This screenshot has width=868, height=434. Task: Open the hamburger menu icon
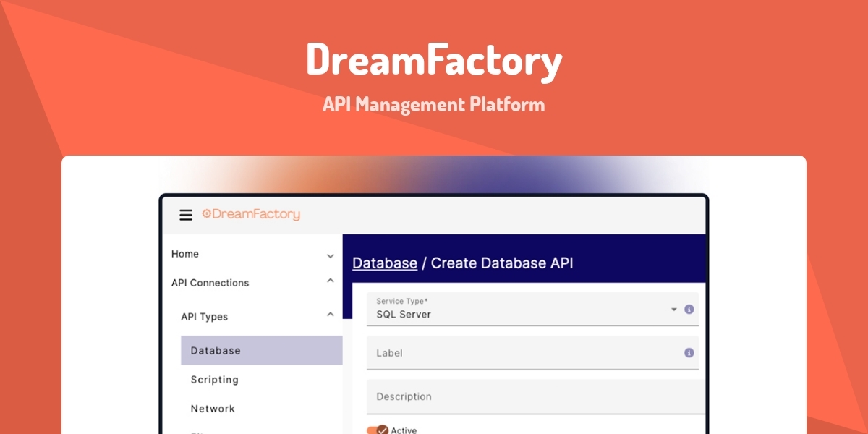186,215
